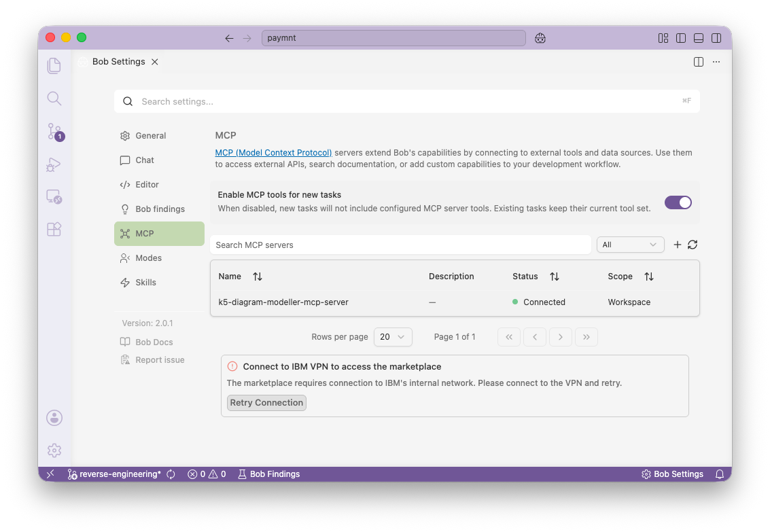Go back with the left arrow
This screenshot has height=532, width=770.
pyautogui.click(x=229, y=38)
